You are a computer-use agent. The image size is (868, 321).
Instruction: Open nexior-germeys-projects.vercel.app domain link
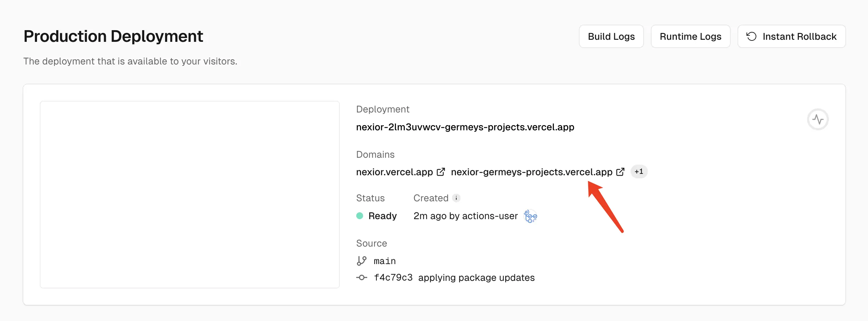(x=531, y=172)
